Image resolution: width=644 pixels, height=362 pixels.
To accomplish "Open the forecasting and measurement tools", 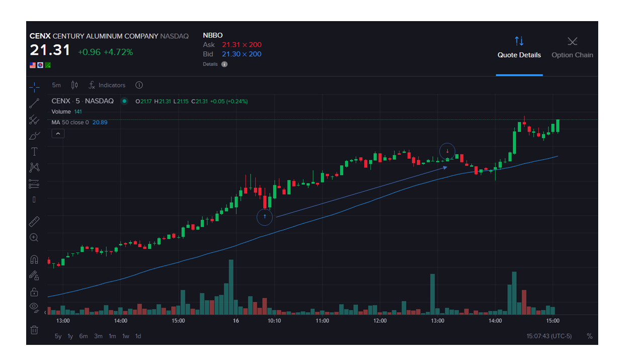I will pos(34,184).
